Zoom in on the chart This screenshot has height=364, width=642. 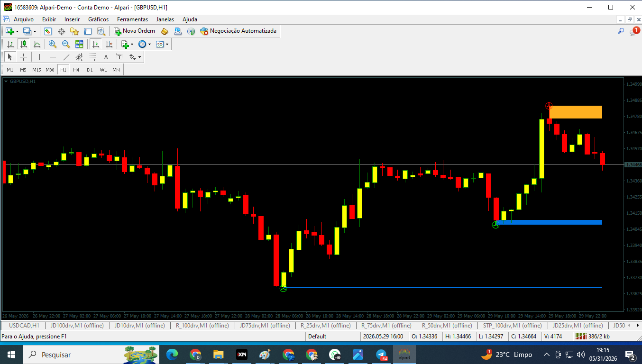tap(53, 44)
